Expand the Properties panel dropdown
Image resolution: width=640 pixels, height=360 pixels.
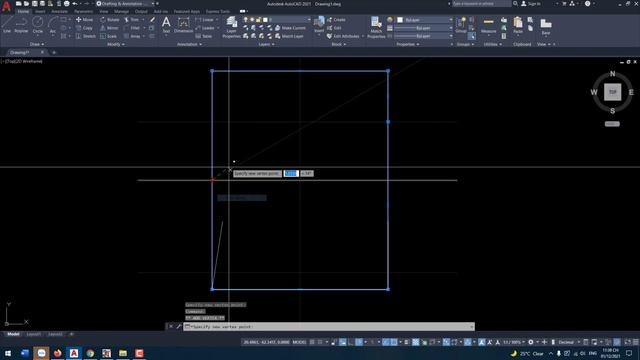[408, 44]
